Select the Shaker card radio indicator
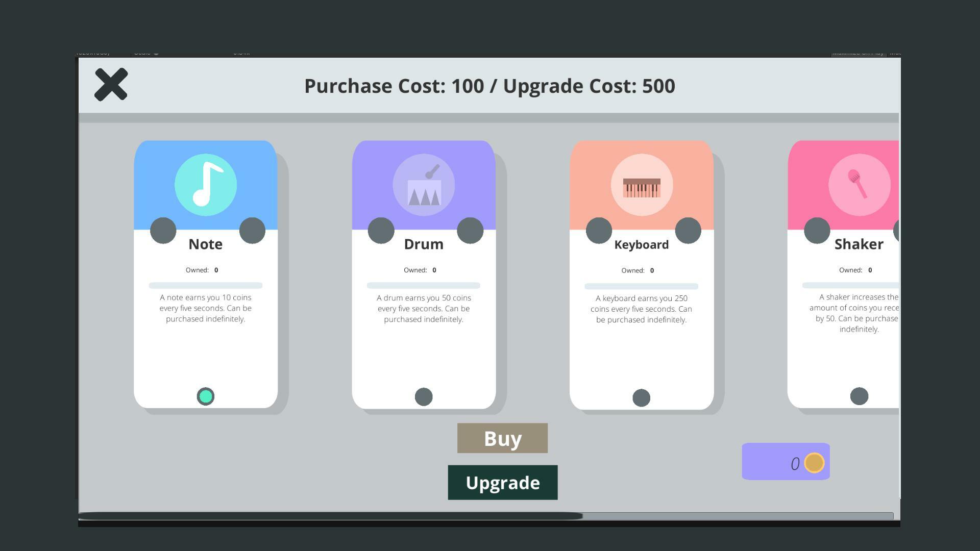The image size is (980, 551). [x=859, y=396]
